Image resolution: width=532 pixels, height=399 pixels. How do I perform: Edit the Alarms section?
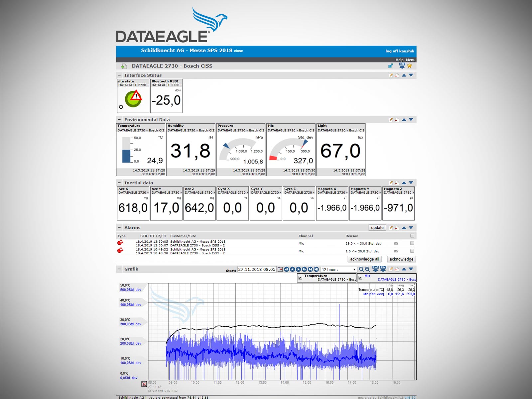click(x=391, y=228)
